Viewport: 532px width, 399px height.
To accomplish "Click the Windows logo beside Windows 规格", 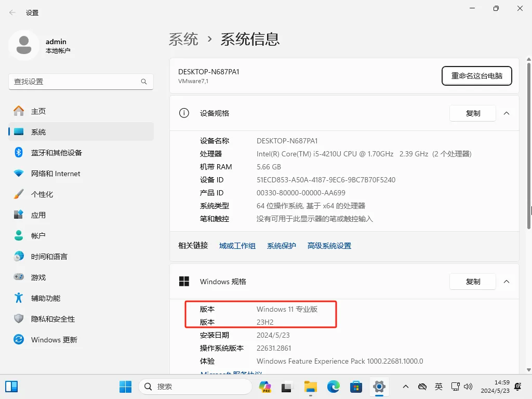I will pyautogui.click(x=184, y=281).
